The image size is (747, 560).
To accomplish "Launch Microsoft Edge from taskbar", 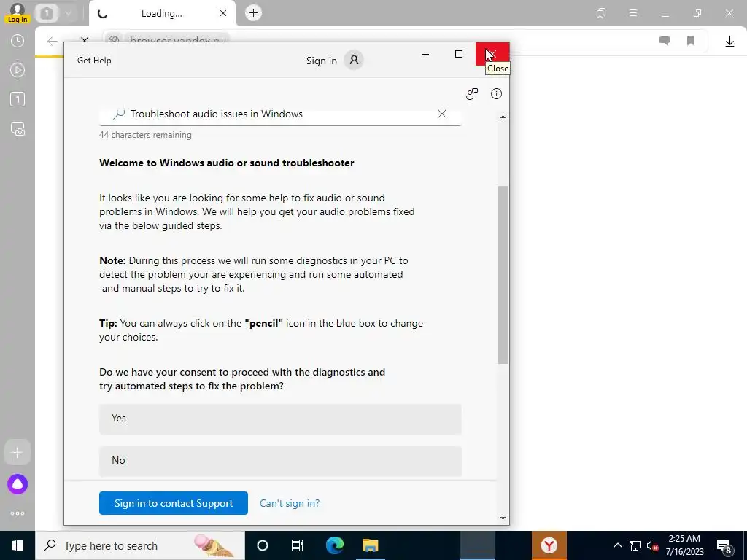I will 335,545.
